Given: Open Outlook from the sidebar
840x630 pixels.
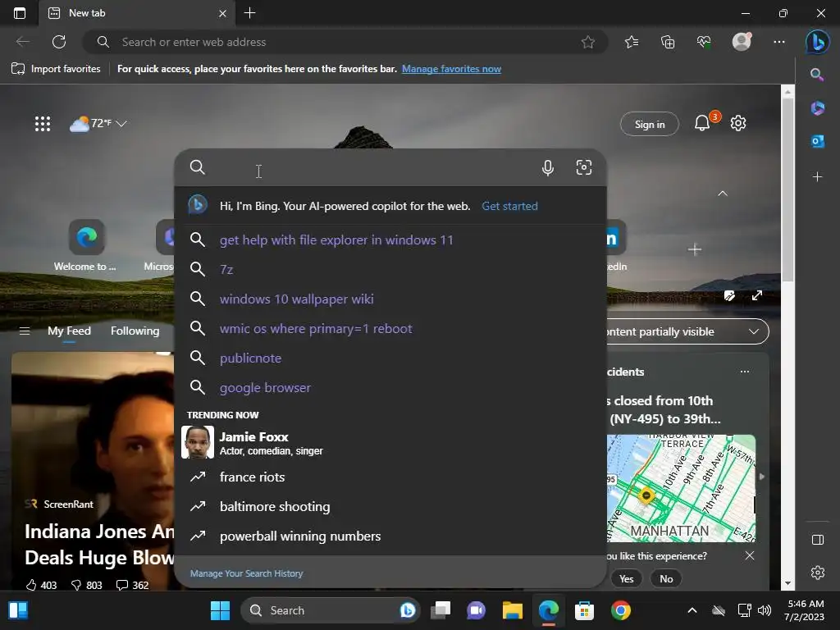Looking at the screenshot, I should (817, 141).
